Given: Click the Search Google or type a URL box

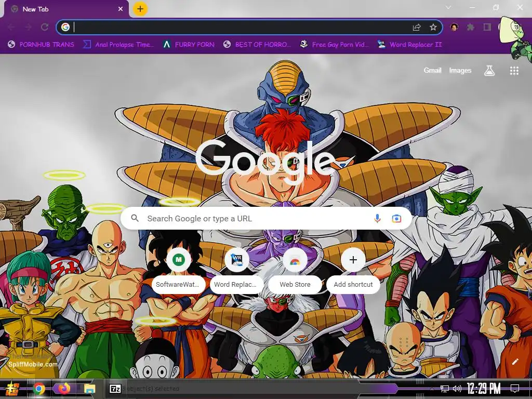Looking at the screenshot, I should pyautogui.click(x=267, y=219).
